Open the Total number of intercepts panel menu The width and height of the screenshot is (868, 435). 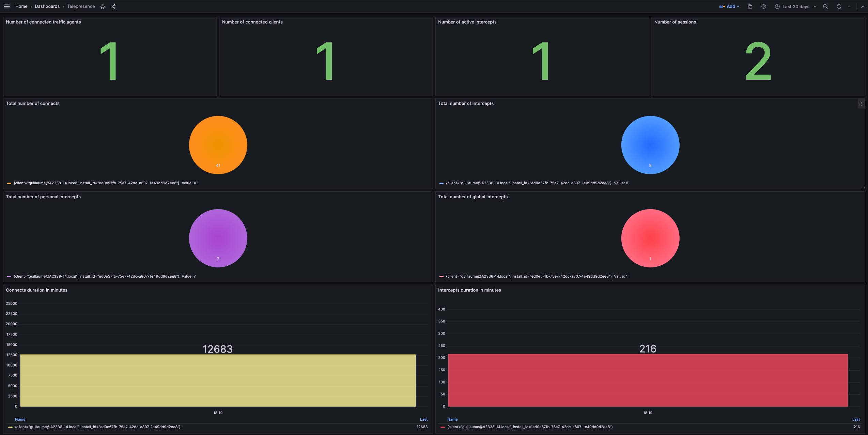[x=861, y=104]
